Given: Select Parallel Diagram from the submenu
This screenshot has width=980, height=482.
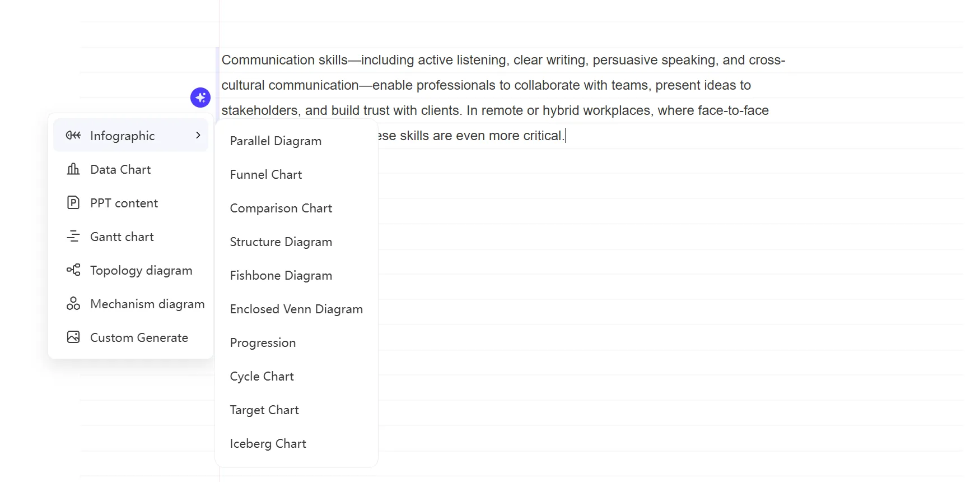Looking at the screenshot, I should [276, 141].
